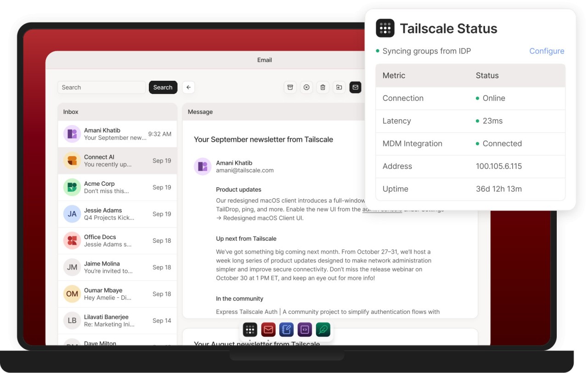Click the move-to-folder icon
Viewport: 588px width, 373px height.
339,87
